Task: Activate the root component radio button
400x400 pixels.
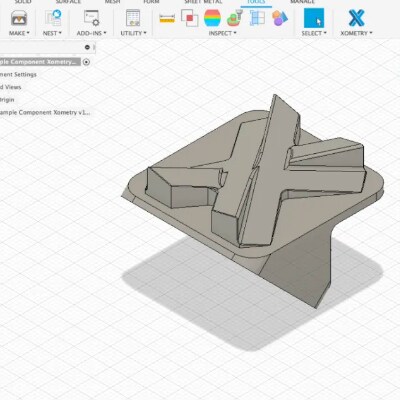Action: [x=86, y=62]
